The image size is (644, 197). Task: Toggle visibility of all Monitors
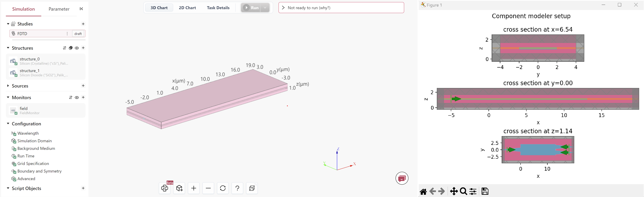(77, 98)
